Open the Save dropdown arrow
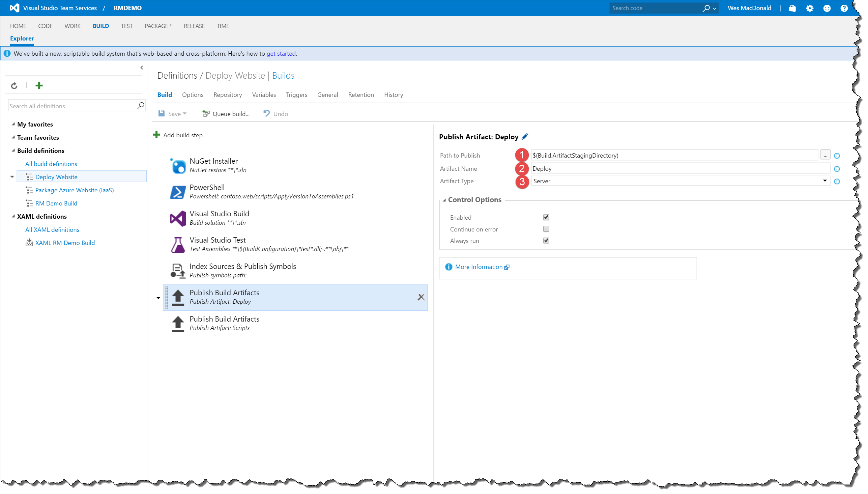 click(x=185, y=114)
